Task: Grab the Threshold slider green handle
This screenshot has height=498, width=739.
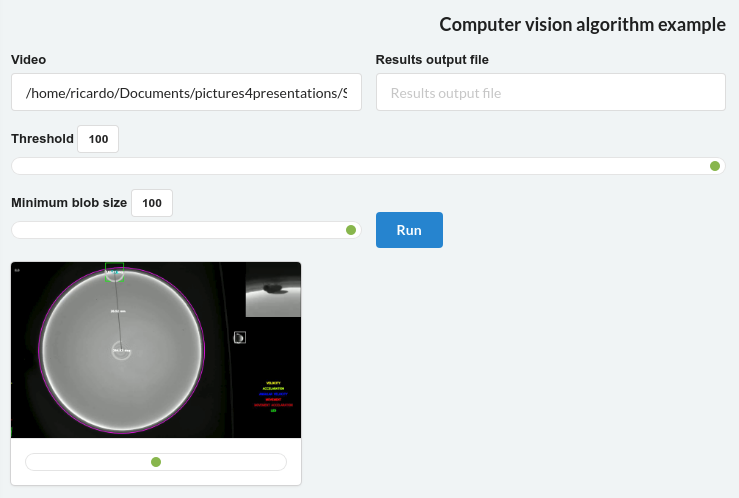Action: (714, 166)
